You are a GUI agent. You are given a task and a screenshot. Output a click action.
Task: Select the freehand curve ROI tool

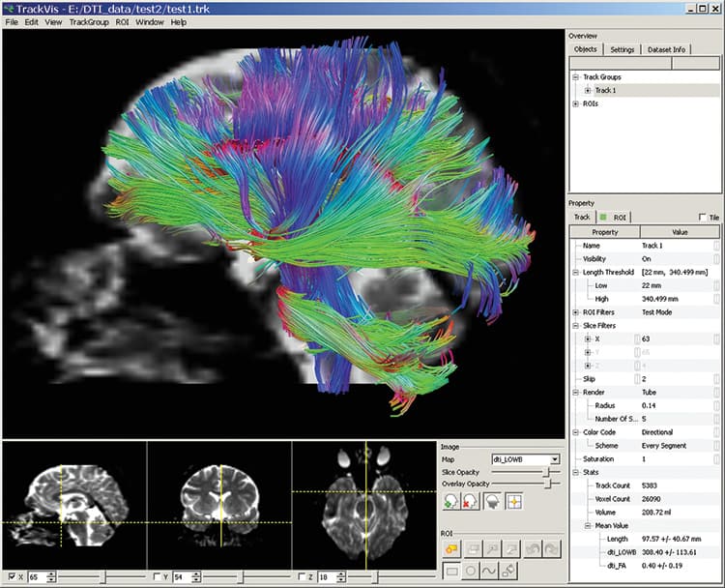point(489,571)
